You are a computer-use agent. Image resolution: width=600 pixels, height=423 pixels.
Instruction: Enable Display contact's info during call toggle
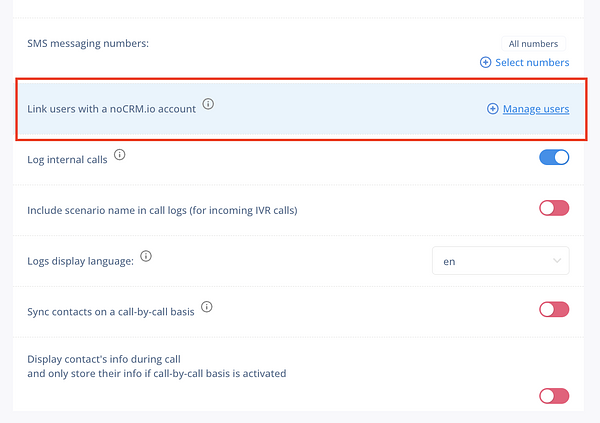[x=554, y=396]
